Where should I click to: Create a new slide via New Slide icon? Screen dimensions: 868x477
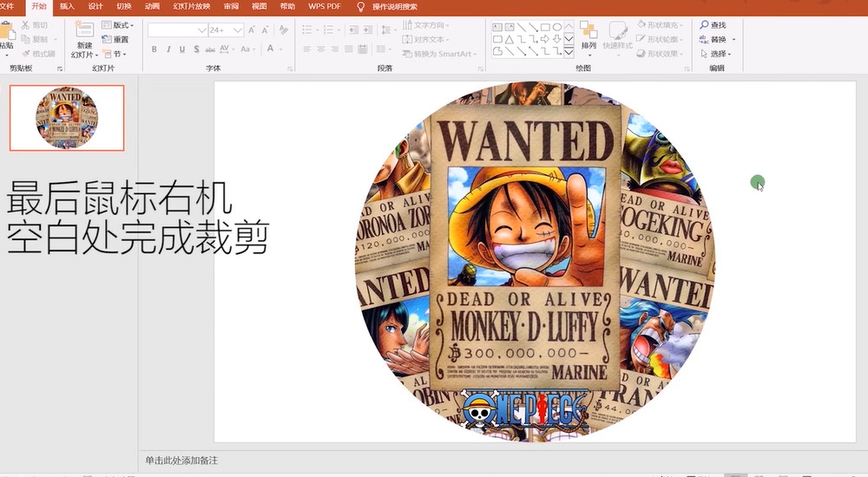click(x=85, y=29)
